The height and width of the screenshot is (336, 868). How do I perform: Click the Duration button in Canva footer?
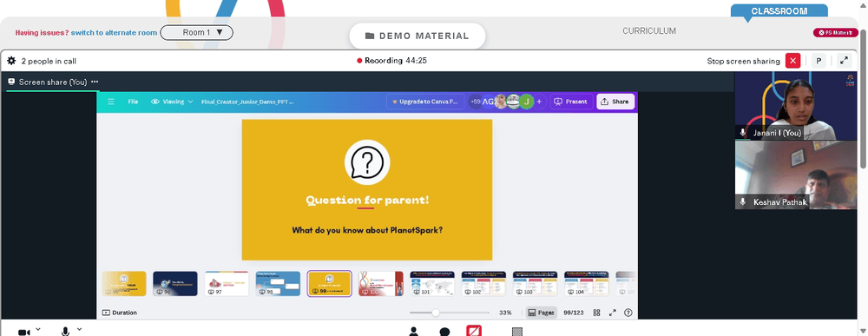point(120,313)
